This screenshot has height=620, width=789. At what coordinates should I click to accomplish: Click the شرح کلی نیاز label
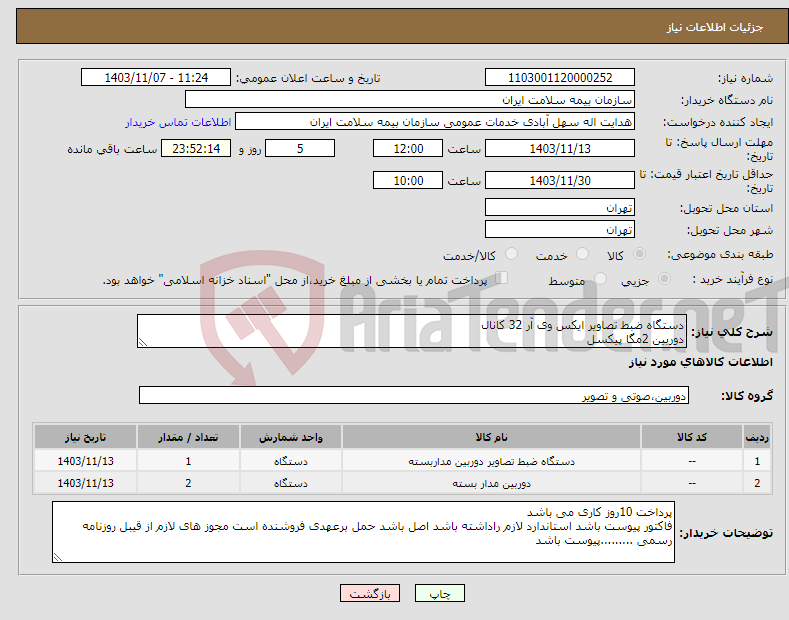[x=732, y=332]
